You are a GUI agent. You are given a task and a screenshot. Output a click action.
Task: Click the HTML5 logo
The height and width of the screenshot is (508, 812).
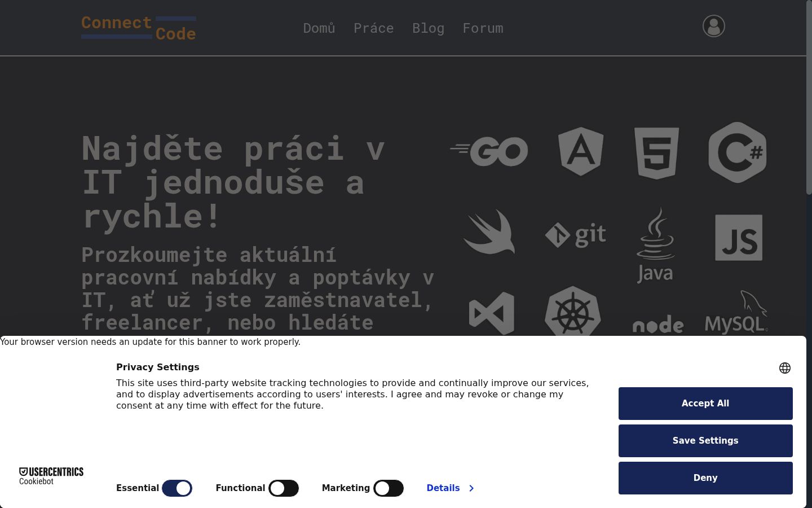click(x=656, y=153)
